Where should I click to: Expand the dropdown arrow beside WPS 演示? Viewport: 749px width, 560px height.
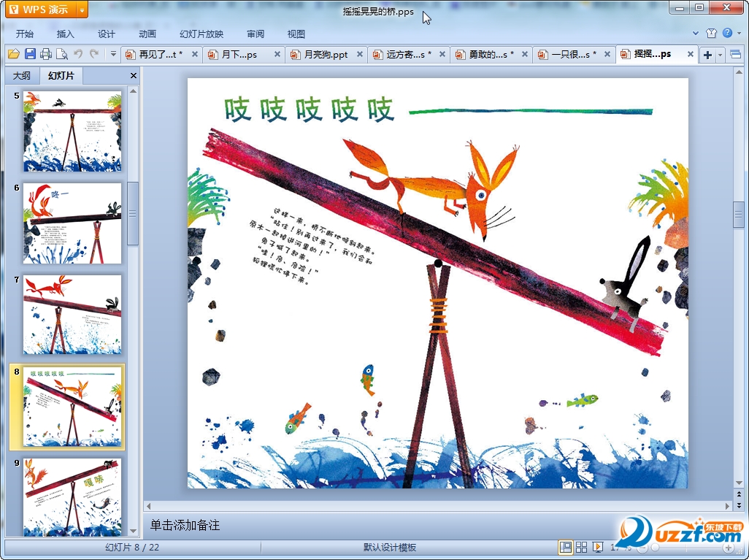tap(82, 9)
